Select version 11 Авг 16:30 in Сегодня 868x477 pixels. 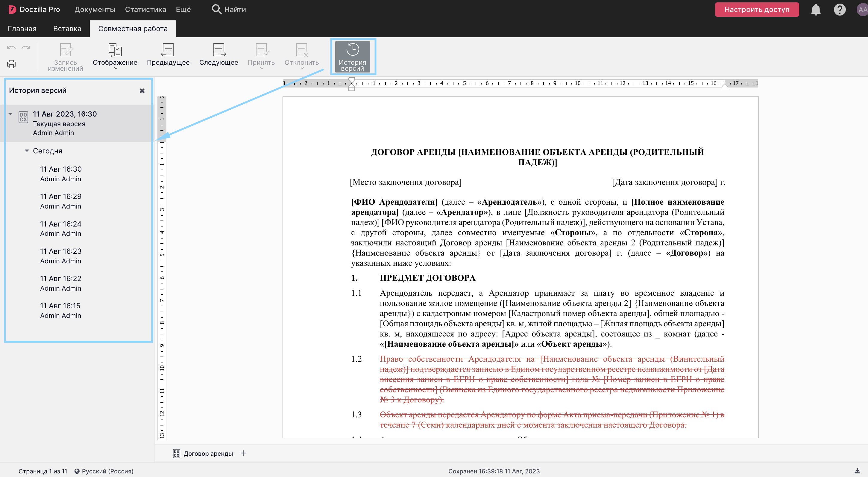click(x=61, y=174)
